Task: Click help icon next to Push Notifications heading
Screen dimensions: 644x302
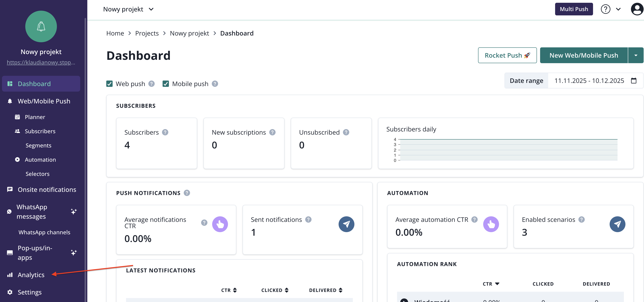Action: (x=187, y=193)
